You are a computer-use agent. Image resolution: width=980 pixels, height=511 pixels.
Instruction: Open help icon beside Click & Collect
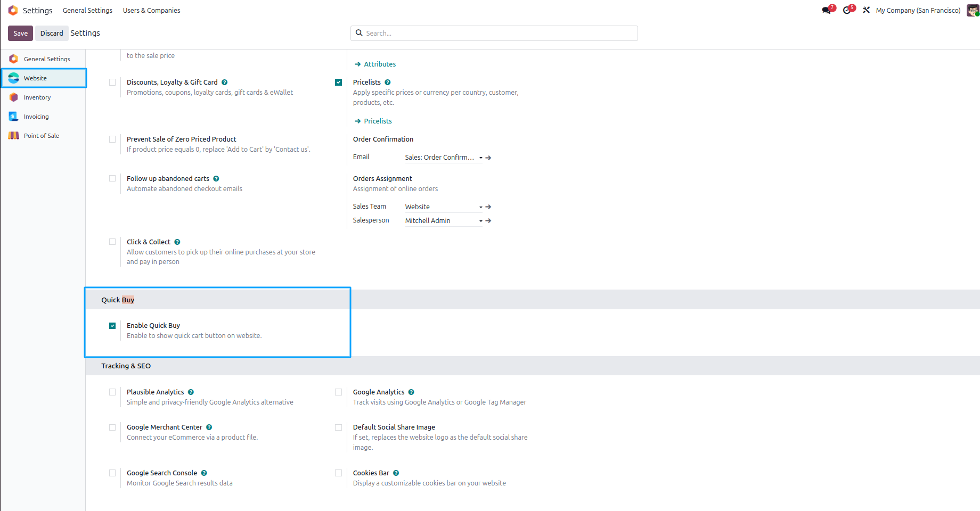177,242
